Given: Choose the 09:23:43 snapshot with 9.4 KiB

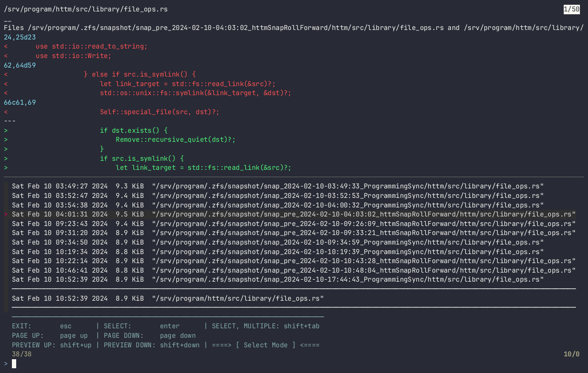Looking at the screenshot, I should 293,224.
